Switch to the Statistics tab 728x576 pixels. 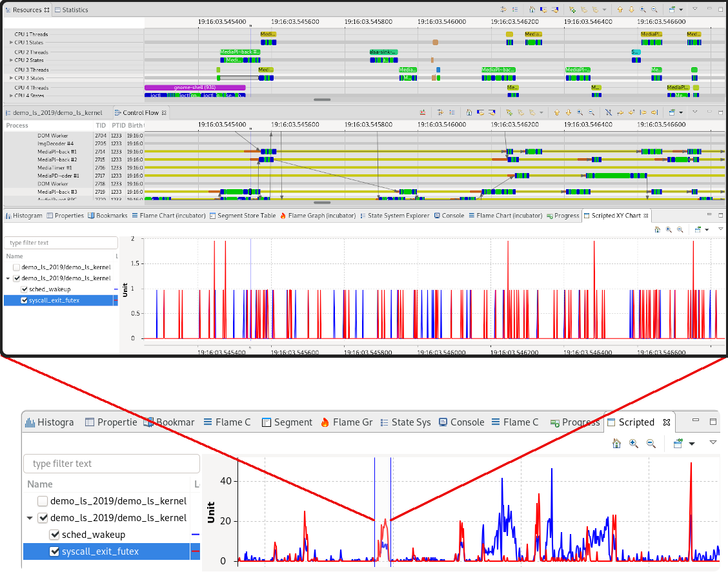pyautogui.click(x=75, y=10)
